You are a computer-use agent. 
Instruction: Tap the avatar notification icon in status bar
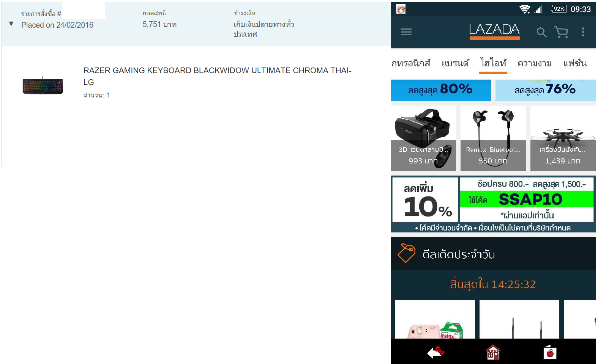point(401,9)
